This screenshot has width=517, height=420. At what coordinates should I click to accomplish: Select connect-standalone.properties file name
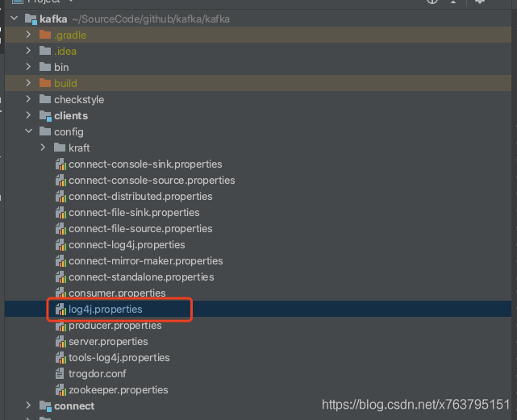[x=141, y=277]
